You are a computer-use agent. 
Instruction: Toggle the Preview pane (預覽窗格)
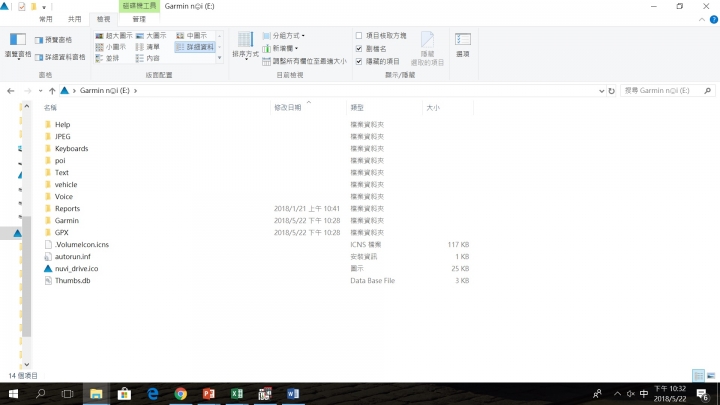(53, 40)
